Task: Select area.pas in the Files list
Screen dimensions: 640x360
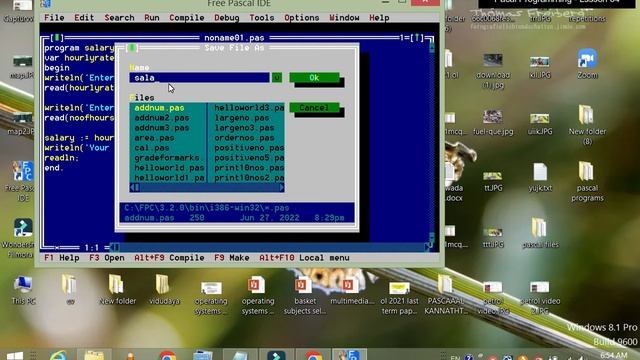Action: [x=154, y=138]
